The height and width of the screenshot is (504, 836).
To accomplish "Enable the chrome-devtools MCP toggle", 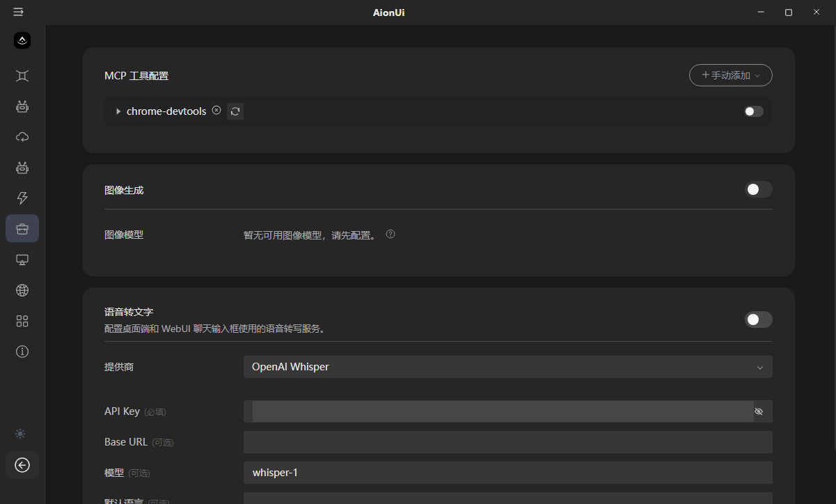I will pos(753,111).
